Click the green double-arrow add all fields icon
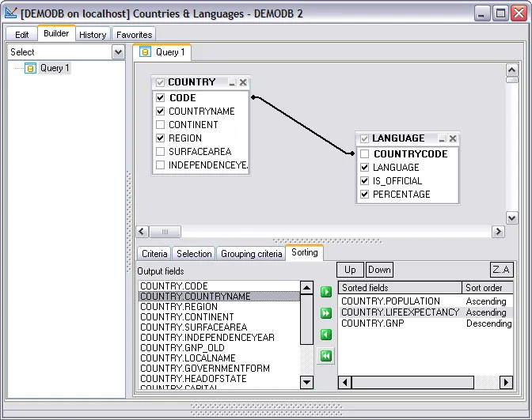The height and width of the screenshot is (420, 532). [x=325, y=313]
